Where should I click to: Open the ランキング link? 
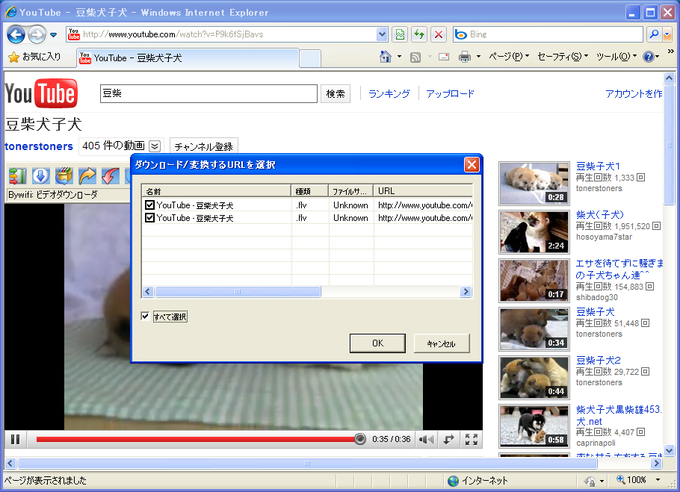(389, 94)
